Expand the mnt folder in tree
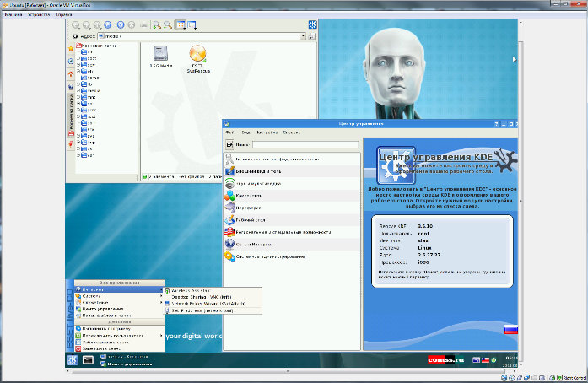The height and width of the screenshot is (383, 588). pyautogui.click(x=78, y=97)
